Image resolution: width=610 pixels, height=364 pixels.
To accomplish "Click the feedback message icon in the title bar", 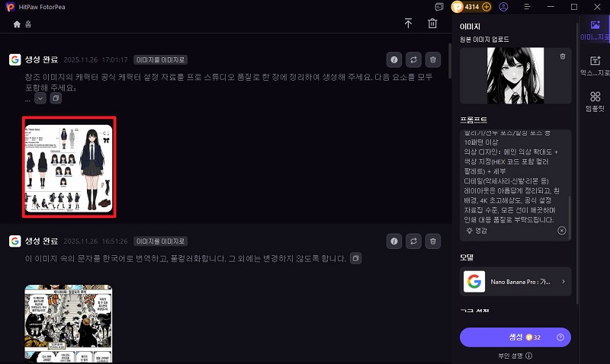I will click(x=439, y=7).
